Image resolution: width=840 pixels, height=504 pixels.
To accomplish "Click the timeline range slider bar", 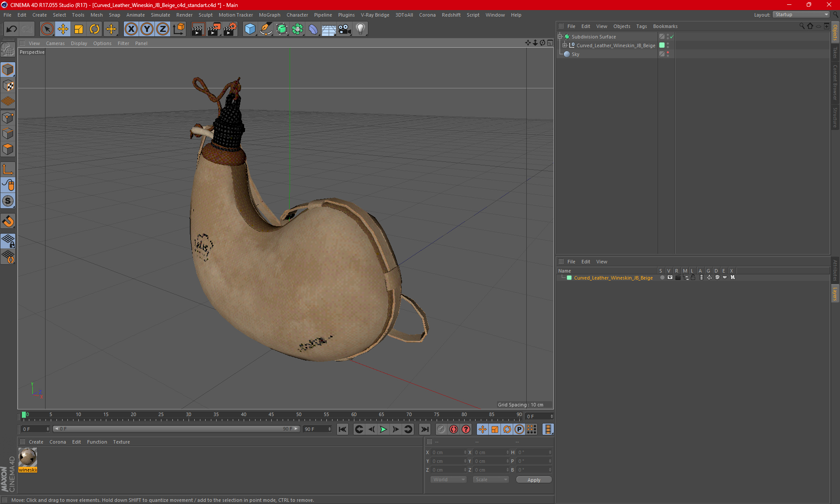I will coord(177,429).
